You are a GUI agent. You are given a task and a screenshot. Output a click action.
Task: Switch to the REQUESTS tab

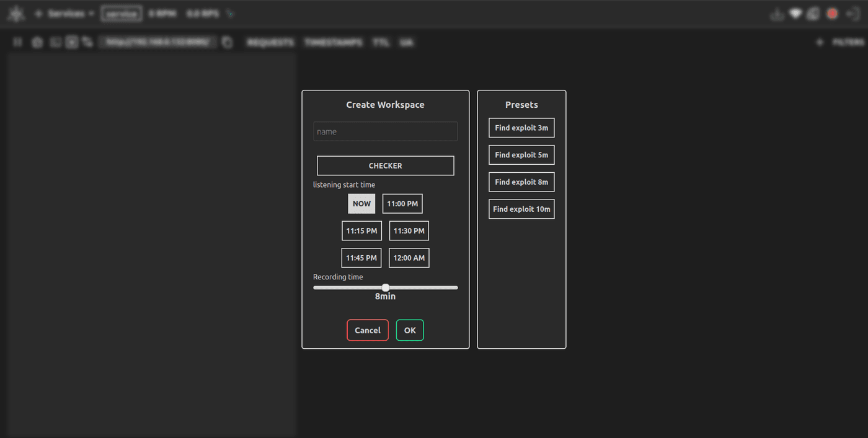click(x=270, y=43)
